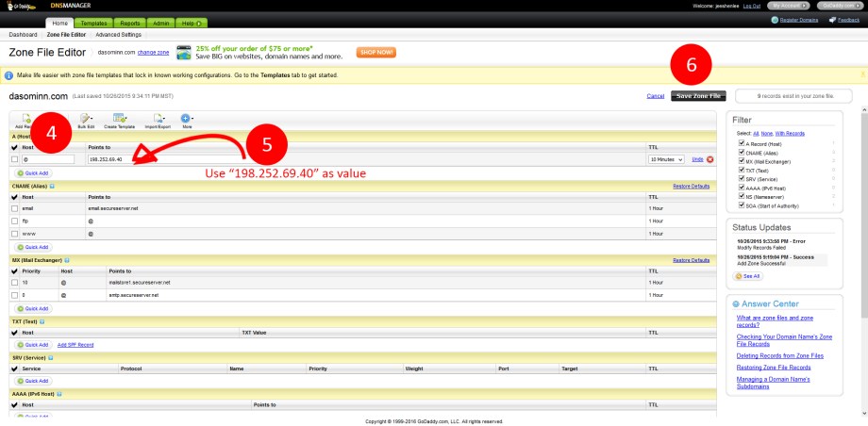Click the A record Host input field
The image size is (868, 426).
(48, 159)
